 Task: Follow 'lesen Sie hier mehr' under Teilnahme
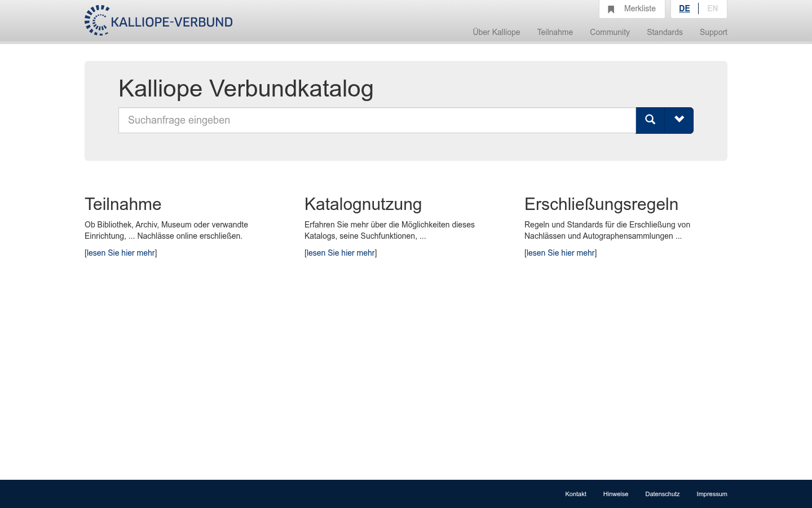[x=121, y=253]
